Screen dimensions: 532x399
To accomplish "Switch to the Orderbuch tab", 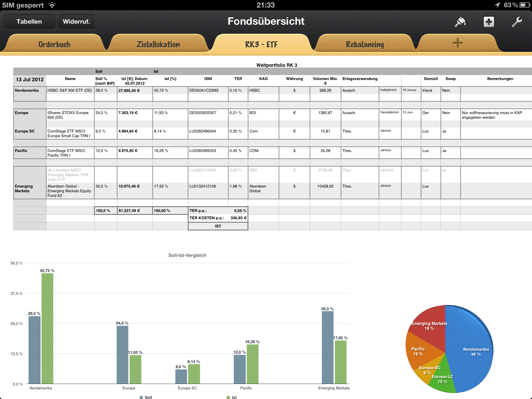I will coord(54,44).
